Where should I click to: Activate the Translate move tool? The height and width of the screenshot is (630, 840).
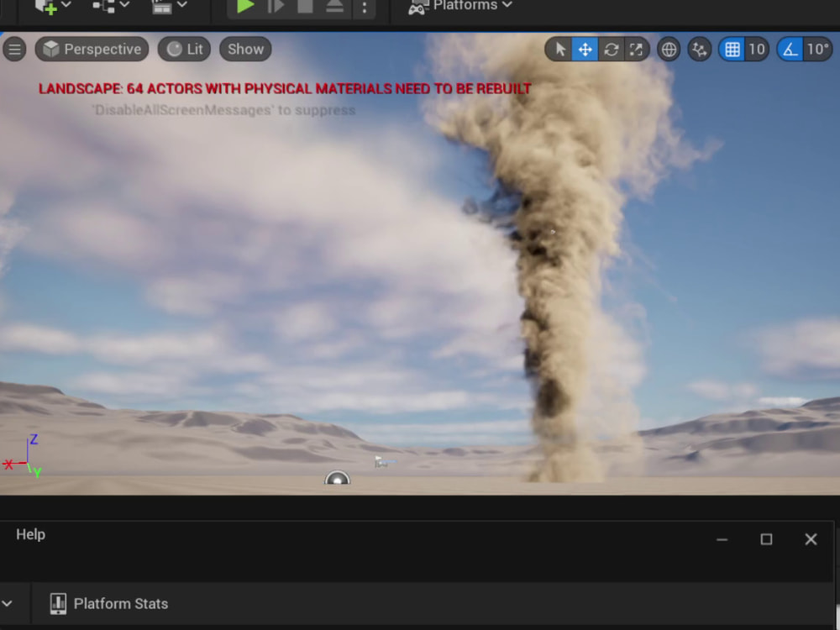pos(585,50)
